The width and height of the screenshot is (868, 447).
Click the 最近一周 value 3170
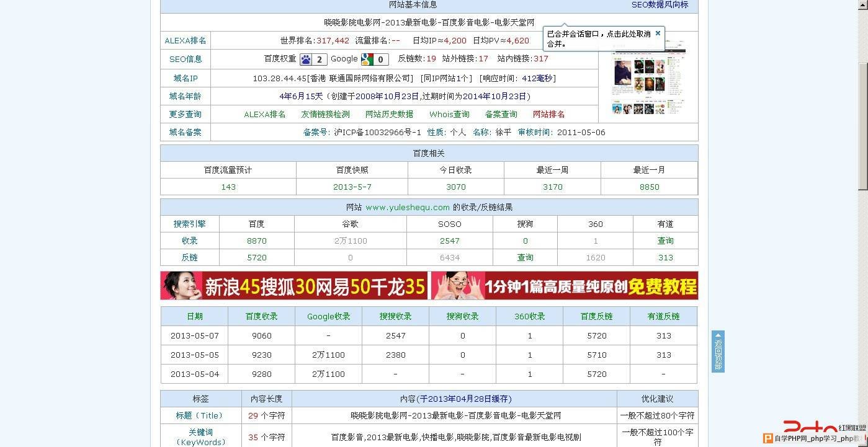click(x=553, y=187)
